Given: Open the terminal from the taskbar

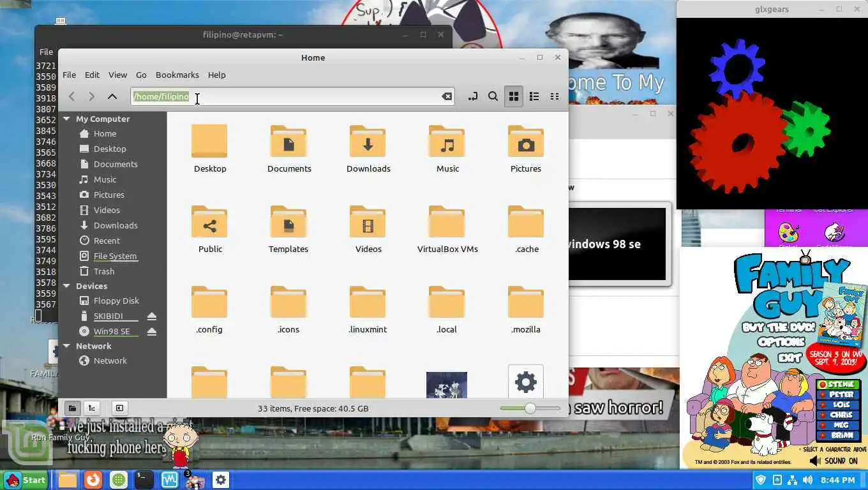Looking at the screenshot, I should (x=144, y=480).
